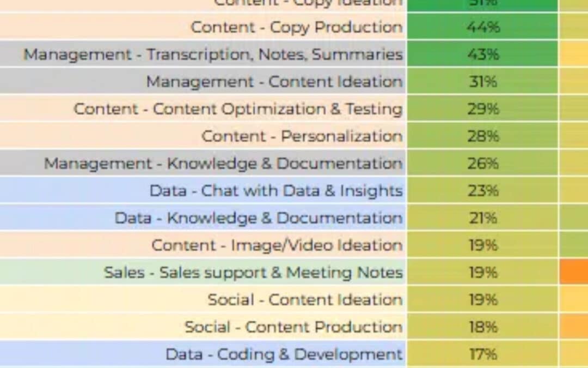Viewport: 588px width, 368px height.
Task: Select the Content - Personalization row label
Action: [x=302, y=136]
